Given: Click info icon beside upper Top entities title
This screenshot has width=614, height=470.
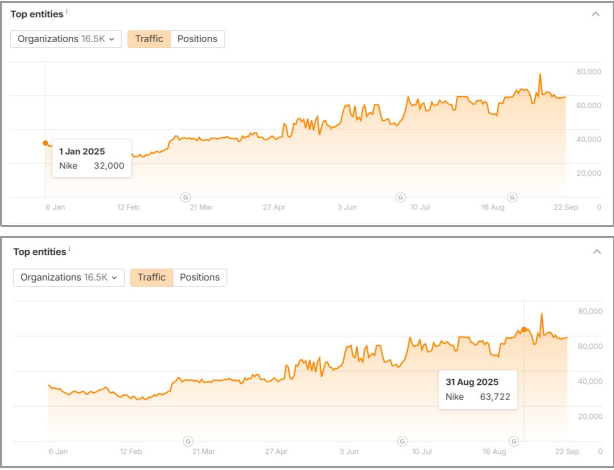Looking at the screenshot, I should click(67, 13).
